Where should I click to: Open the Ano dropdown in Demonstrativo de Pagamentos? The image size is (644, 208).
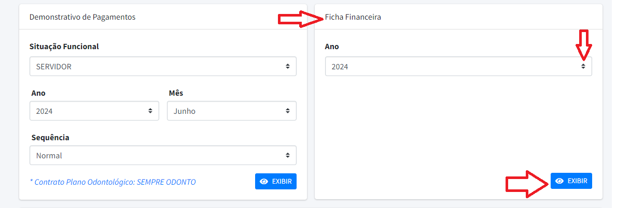click(88, 111)
